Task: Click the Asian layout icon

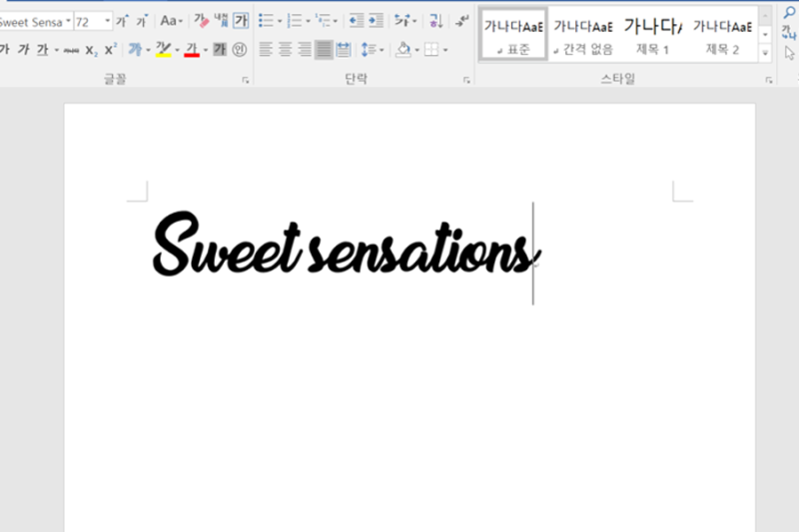Action: point(402,21)
